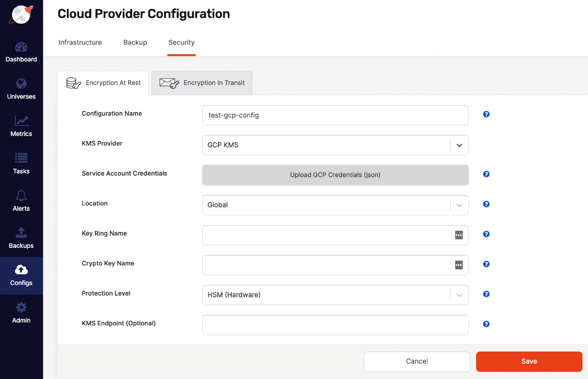Open the Metrics chart icon

21,122
